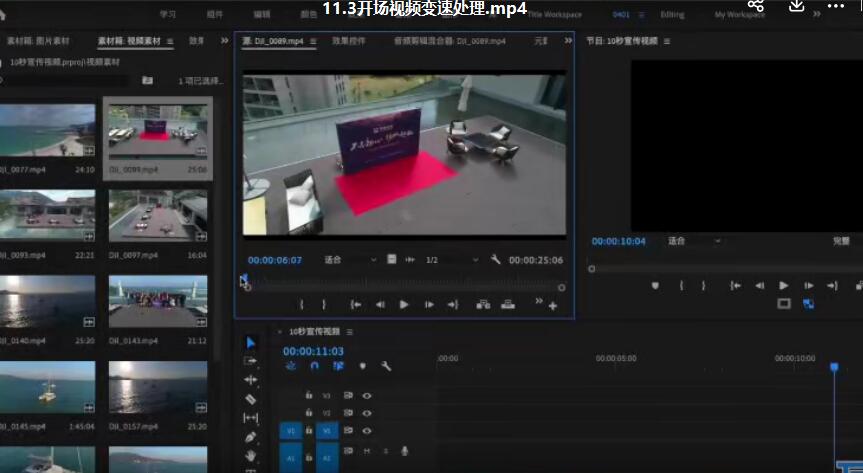Click the share icon at top right

pyautogui.click(x=755, y=7)
